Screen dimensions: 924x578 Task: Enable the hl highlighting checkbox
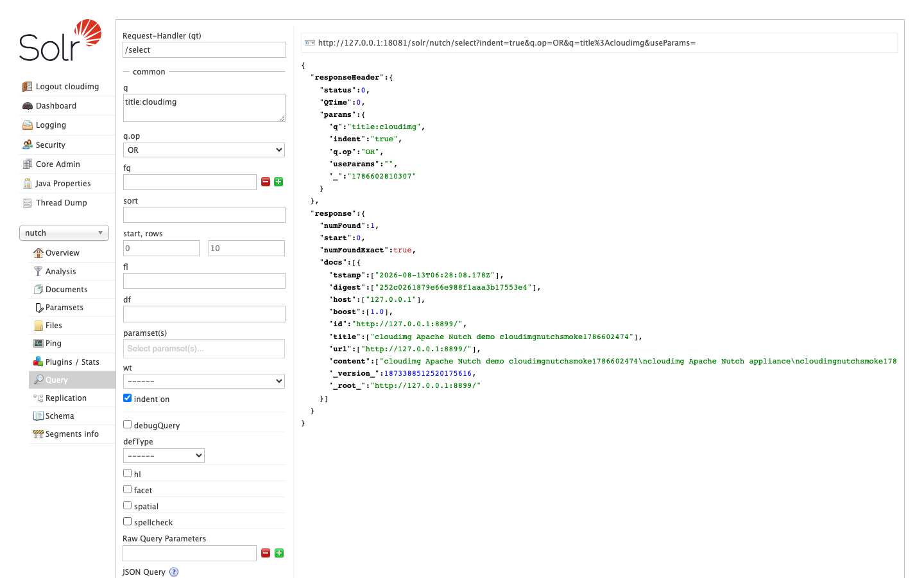pyautogui.click(x=127, y=473)
